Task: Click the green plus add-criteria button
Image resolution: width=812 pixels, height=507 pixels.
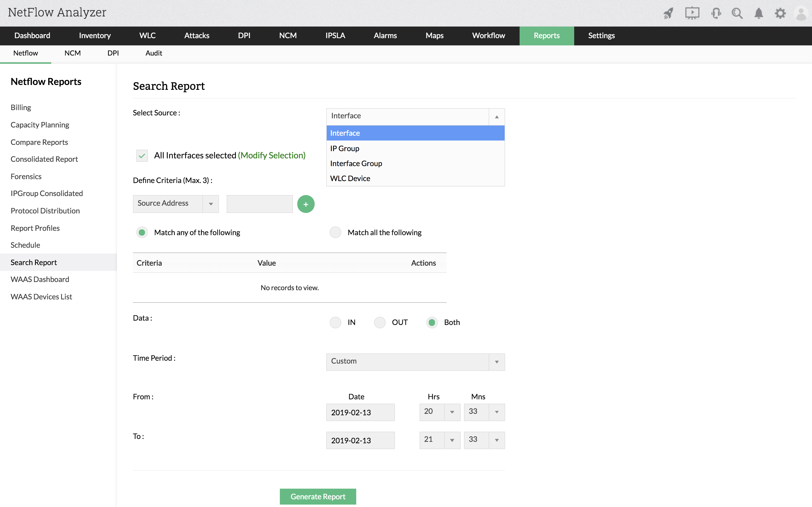Action: pos(306,204)
